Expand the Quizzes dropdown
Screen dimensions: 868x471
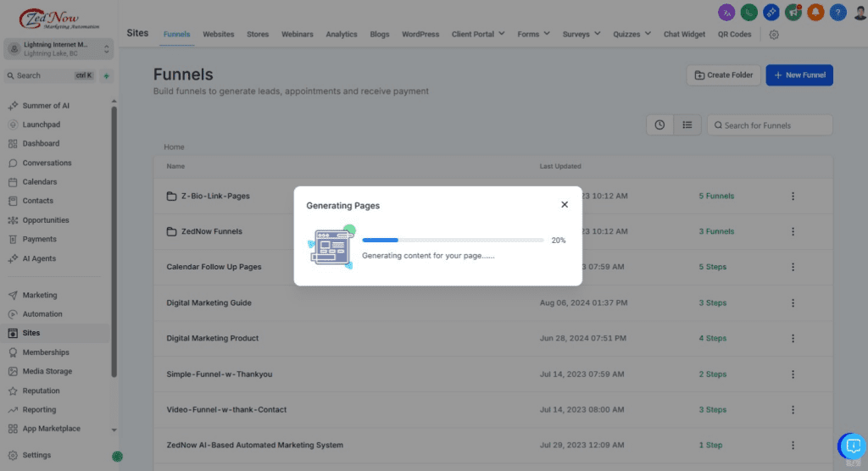click(632, 35)
